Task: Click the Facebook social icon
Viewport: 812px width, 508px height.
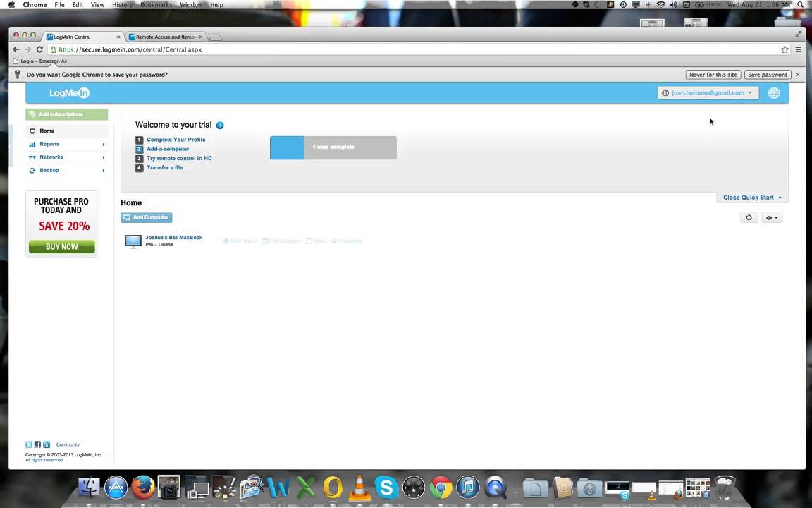Action: tap(37, 445)
